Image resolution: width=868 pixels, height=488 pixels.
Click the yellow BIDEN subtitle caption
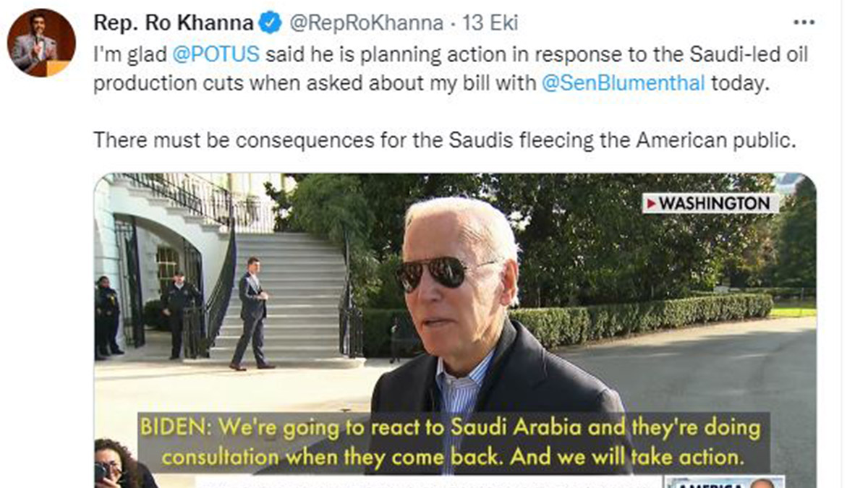450,442
